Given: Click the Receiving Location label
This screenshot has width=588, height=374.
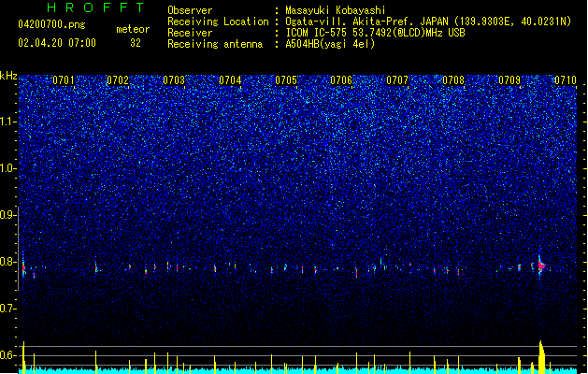Looking at the screenshot, I should pyautogui.click(x=218, y=22).
